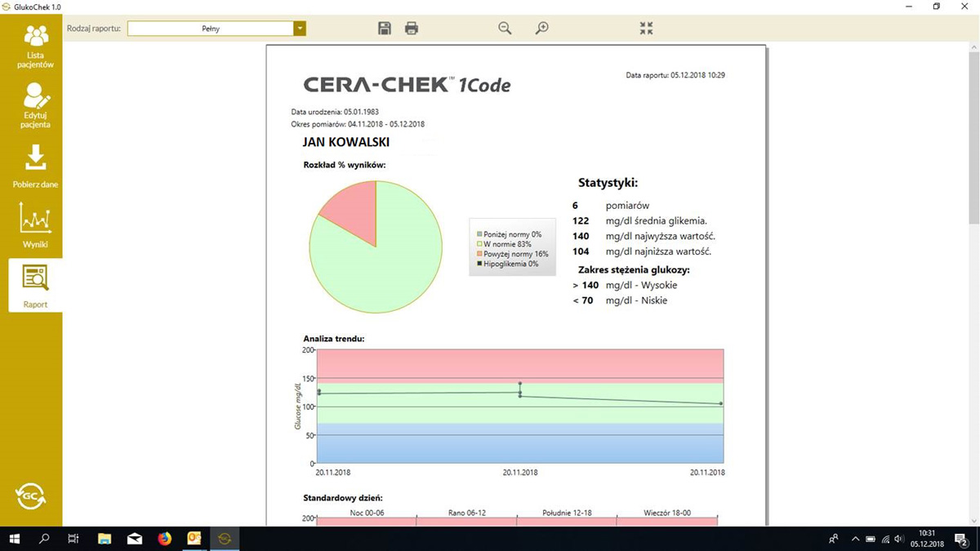The height and width of the screenshot is (551, 980).
Task: Save the report with the floppy icon
Action: coord(385,29)
